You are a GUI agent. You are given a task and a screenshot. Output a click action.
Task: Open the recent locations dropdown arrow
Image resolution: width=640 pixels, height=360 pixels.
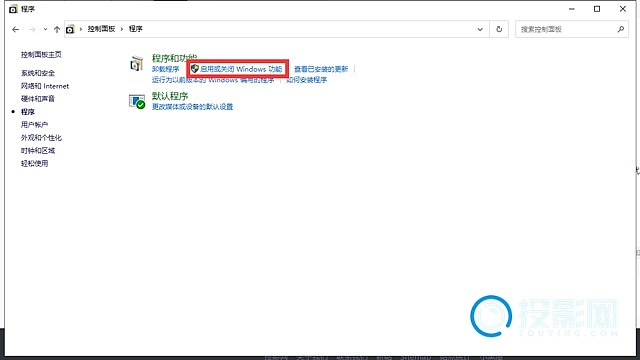[x=45, y=29]
